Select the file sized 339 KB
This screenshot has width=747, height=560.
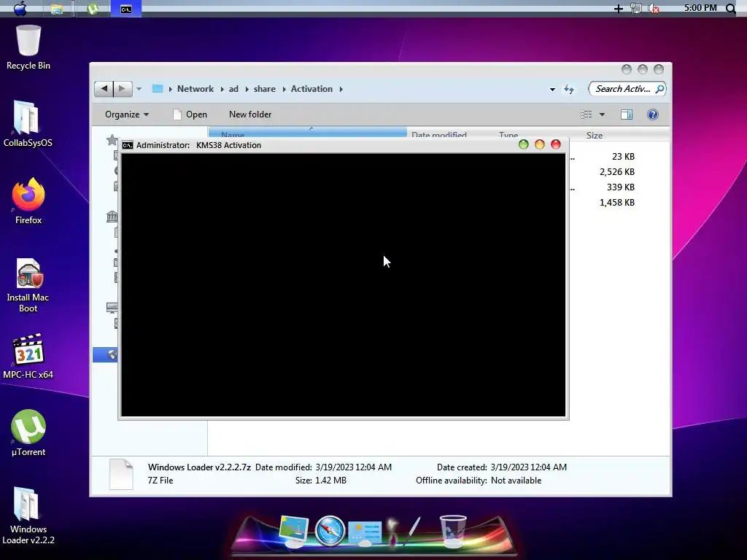point(620,187)
